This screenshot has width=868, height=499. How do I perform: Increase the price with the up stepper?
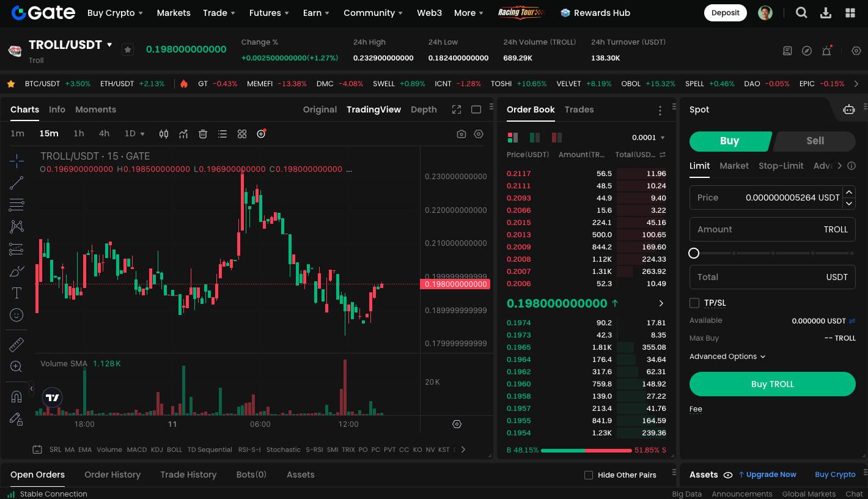[849, 191]
